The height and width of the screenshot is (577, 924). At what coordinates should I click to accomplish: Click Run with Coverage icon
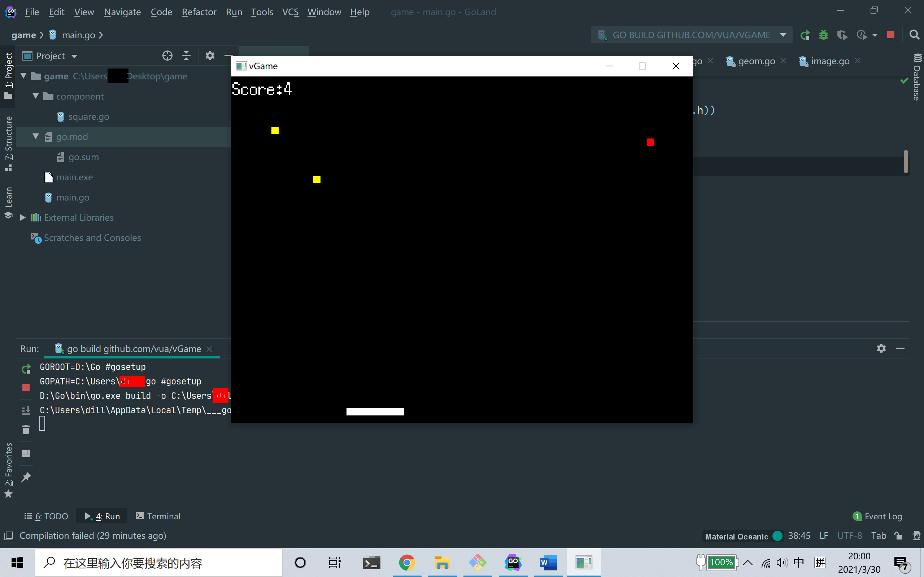coord(842,35)
